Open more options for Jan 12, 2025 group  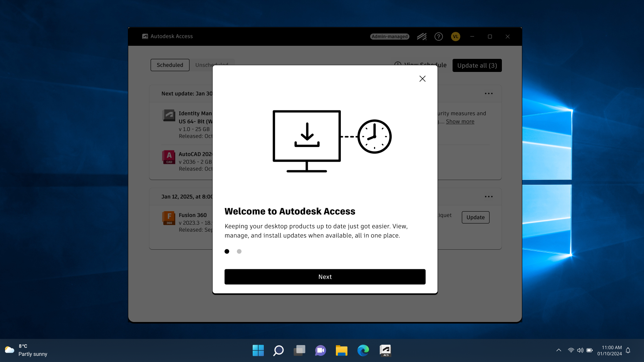(489, 197)
